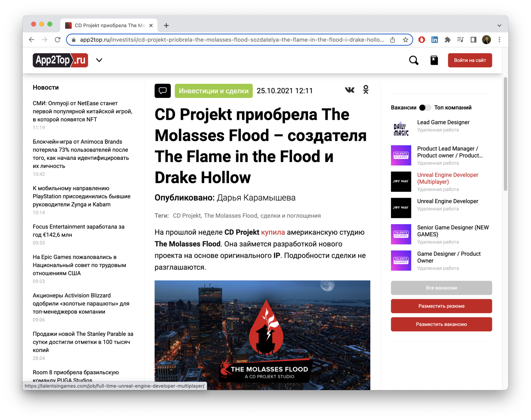Open the bookmarks icon in site header

coord(434,60)
